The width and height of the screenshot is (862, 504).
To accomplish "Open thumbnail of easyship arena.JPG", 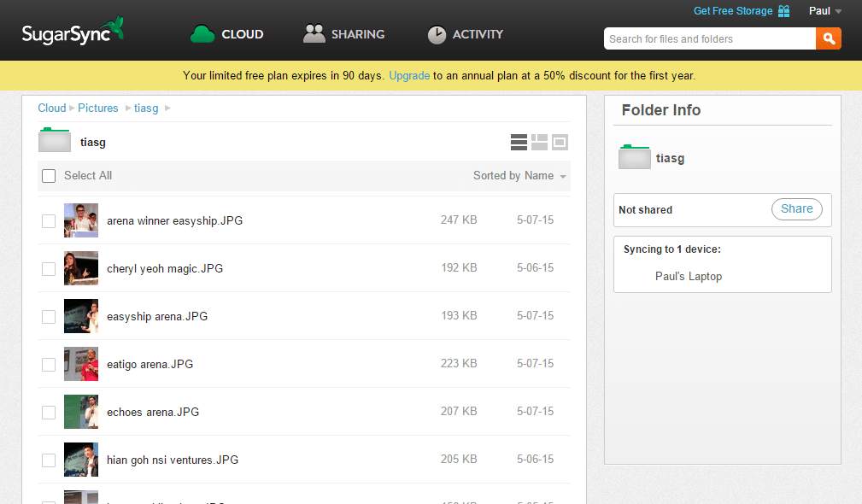I will (81, 316).
